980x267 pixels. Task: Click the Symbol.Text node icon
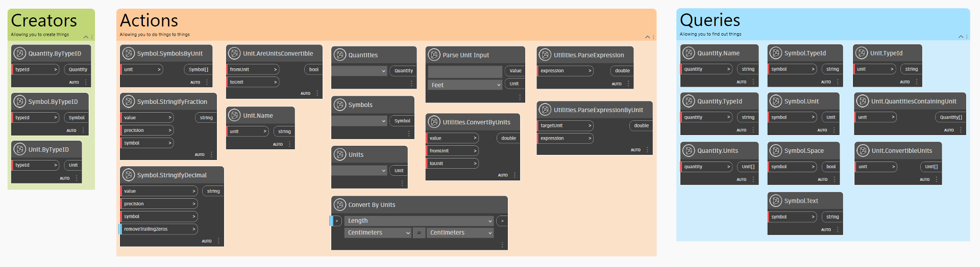pyautogui.click(x=775, y=201)
